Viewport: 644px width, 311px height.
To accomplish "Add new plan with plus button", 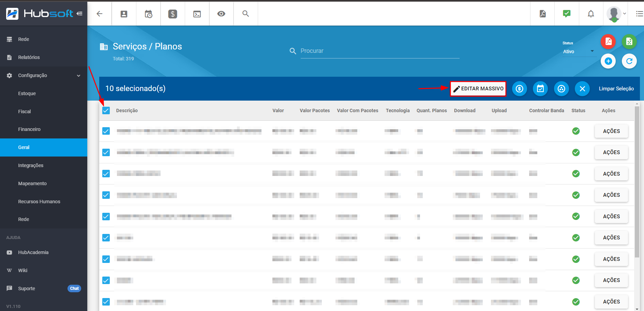I will [608, 61].
